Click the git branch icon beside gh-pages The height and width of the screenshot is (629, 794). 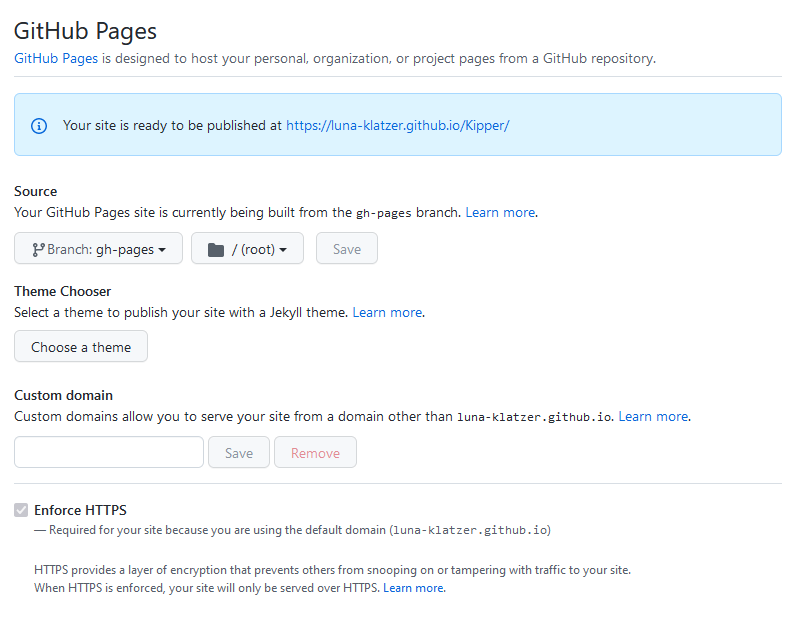[x=38, y=250]
